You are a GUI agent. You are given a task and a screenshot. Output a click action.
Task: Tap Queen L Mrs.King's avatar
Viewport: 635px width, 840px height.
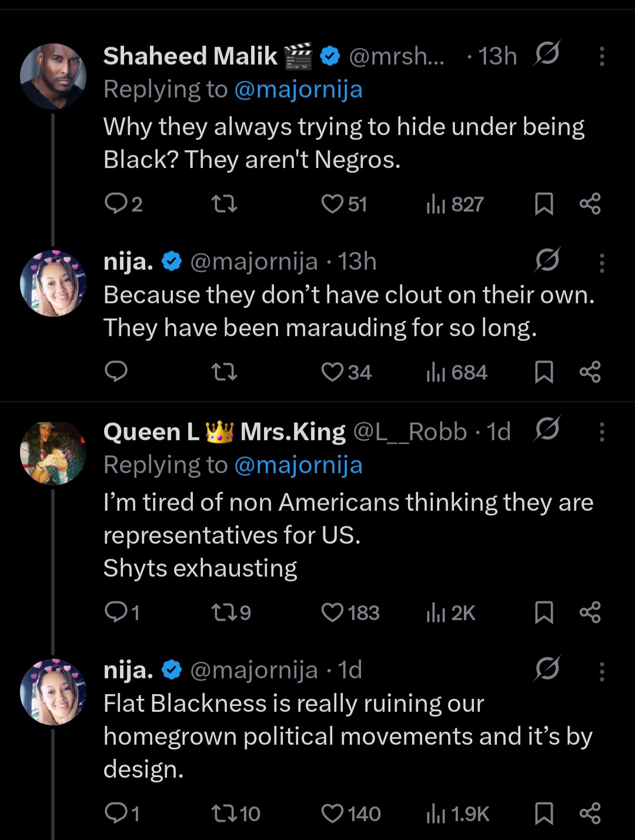pyautogui.click(x=53, y=453)
